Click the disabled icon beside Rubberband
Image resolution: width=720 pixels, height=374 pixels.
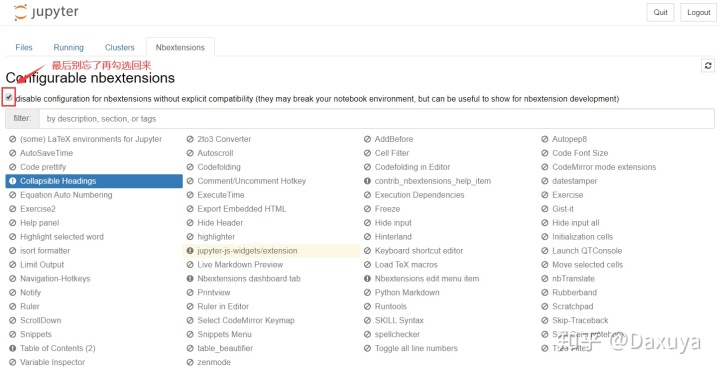point(545,292)
